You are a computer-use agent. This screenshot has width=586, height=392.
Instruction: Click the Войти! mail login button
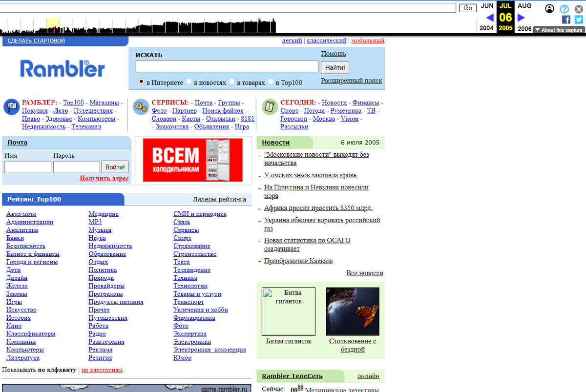[x=115, y=167]
